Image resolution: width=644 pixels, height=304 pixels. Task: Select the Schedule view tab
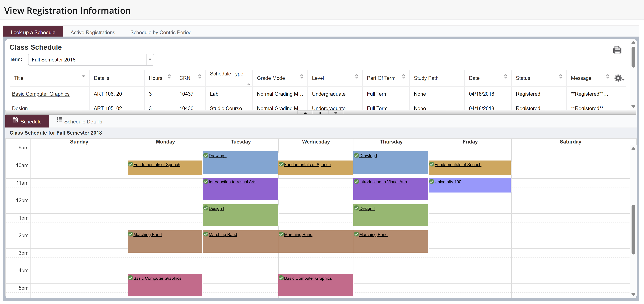point(27,121)
